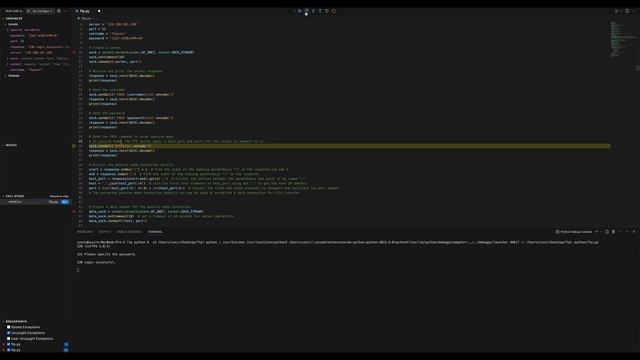Open the debug configuration dropdown
Screen dimensions: 640x360
[42, 11]
